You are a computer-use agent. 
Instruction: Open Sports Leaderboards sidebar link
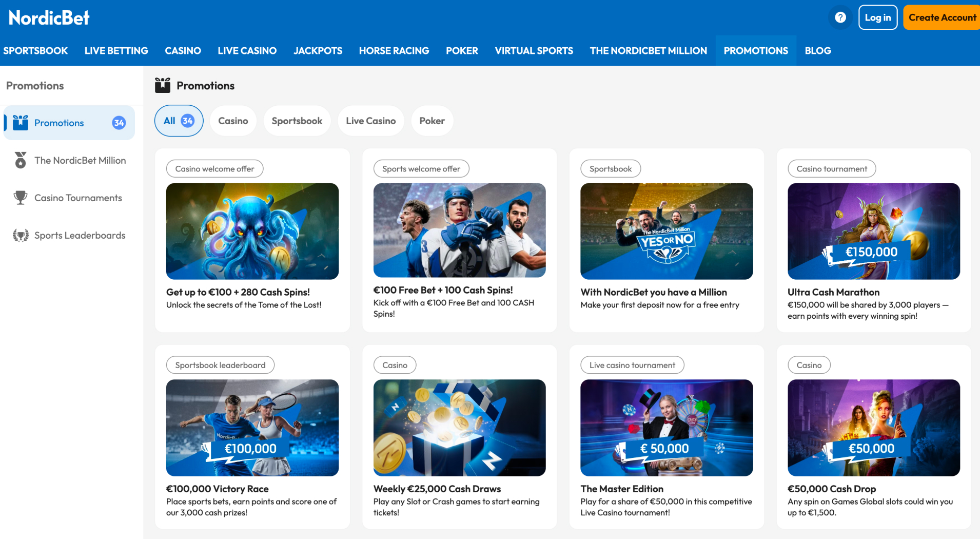coord(69,235)
